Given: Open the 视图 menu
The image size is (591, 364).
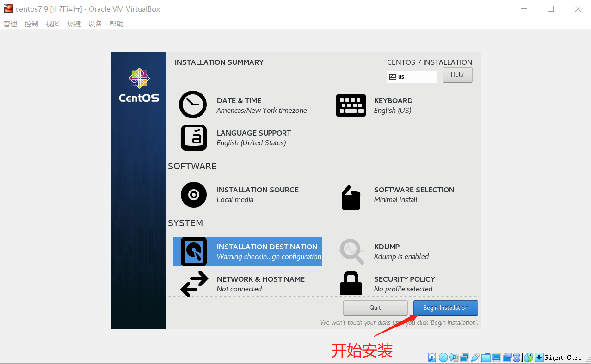Looking at the screenshot, I should [x=53, y=24].
